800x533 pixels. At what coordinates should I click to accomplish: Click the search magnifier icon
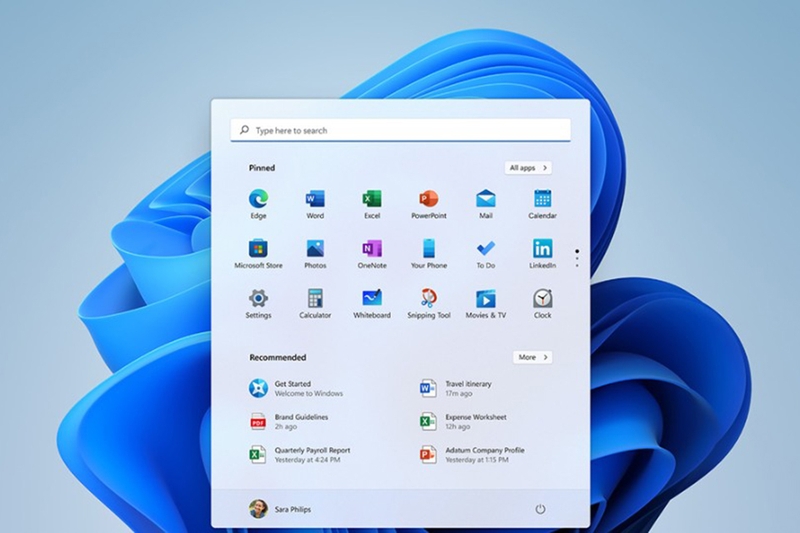click(244, 130)
